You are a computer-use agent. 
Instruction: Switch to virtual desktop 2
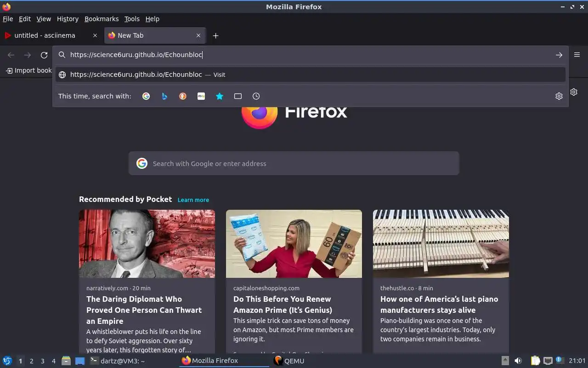[x=31, y=361]
